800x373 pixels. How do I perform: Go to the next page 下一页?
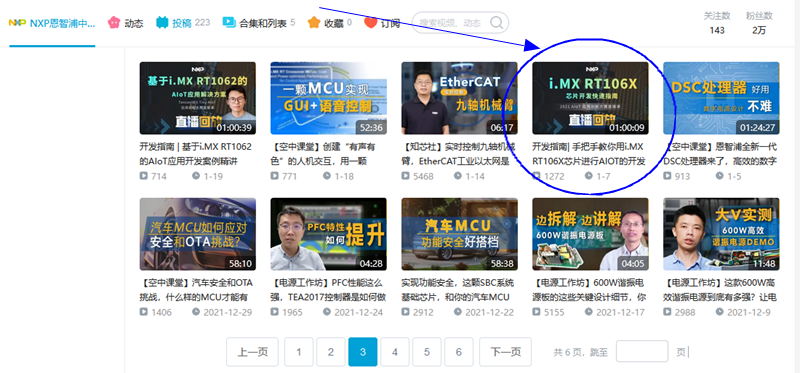[505, 352]
